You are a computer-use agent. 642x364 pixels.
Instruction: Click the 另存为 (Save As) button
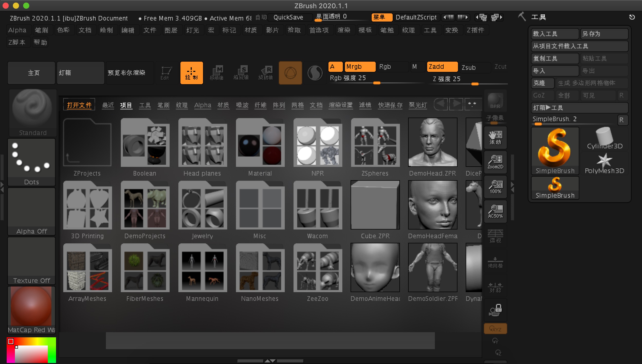coord(604,34)
